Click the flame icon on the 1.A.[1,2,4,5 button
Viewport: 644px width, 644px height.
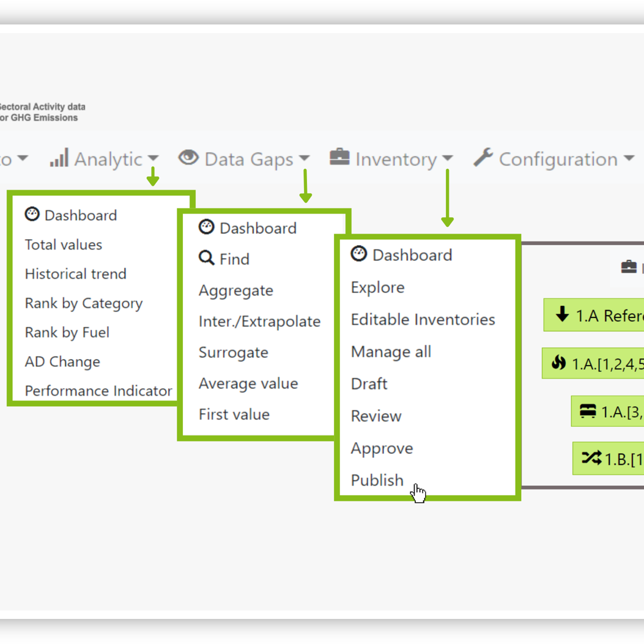click(558, 363)
